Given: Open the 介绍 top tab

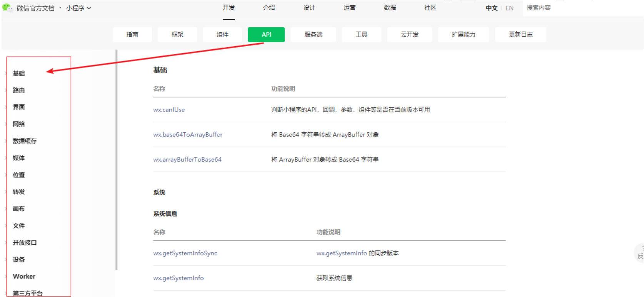Looking at the screenshot, I should [269, 8].
